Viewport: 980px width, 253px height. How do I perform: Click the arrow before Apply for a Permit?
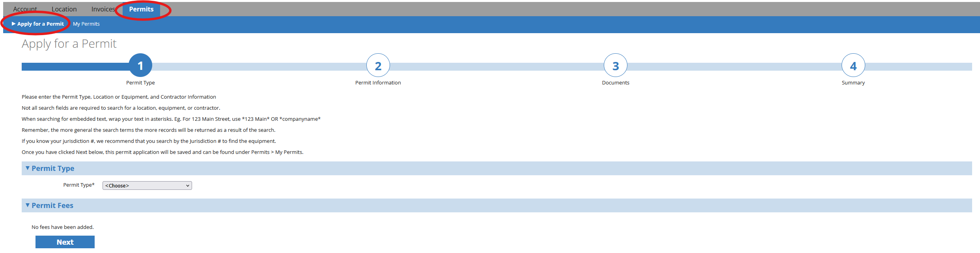click(14, 24)
